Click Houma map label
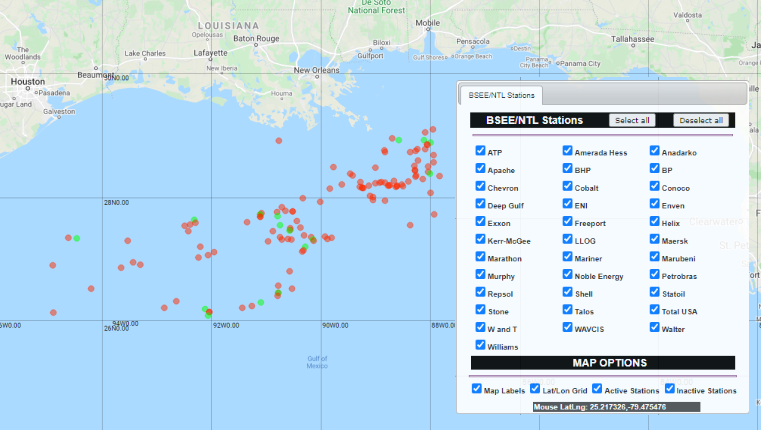Screen dimensions: 761x430 pyautogui.click(x=281, y=94)
